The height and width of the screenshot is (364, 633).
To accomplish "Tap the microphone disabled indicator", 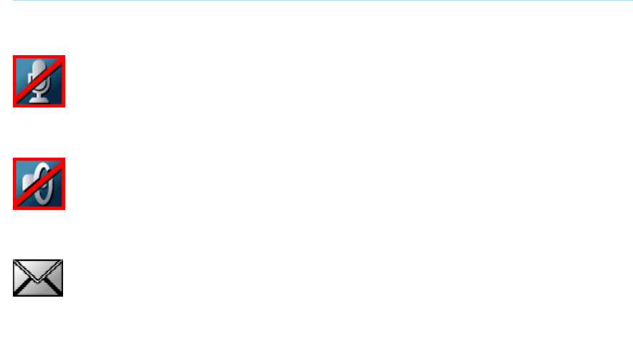I will tap(39, 81).
